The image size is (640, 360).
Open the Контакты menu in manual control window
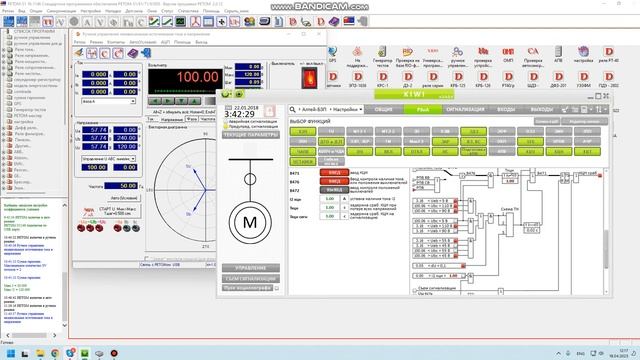(116, 42)
